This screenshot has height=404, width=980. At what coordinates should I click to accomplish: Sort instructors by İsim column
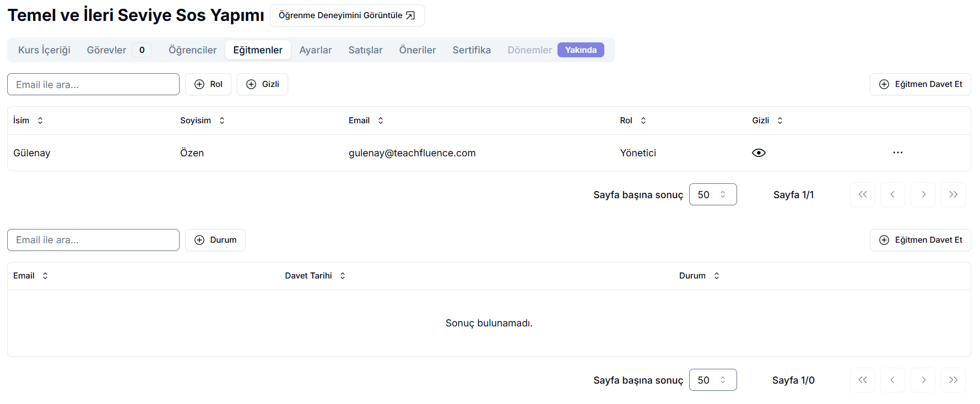[x=28, y=121]
